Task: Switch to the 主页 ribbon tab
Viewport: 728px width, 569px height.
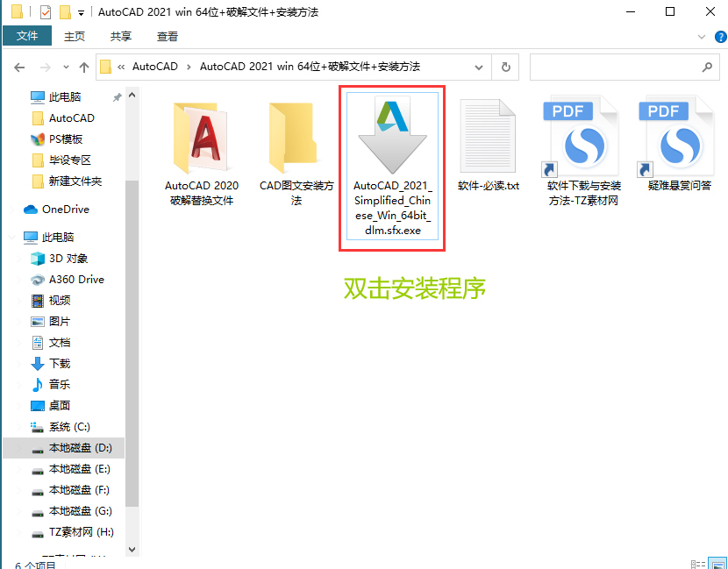Action: click(75, 36)
